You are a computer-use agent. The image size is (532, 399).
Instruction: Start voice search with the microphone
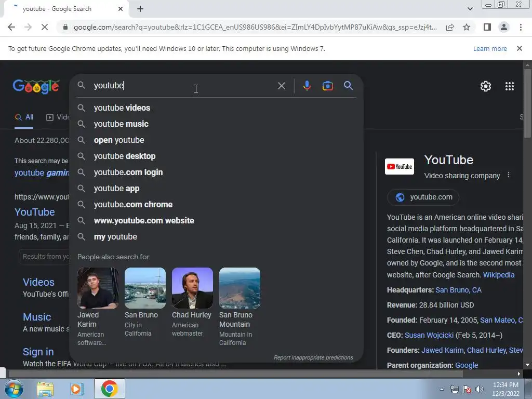click(x=307, y=86)
